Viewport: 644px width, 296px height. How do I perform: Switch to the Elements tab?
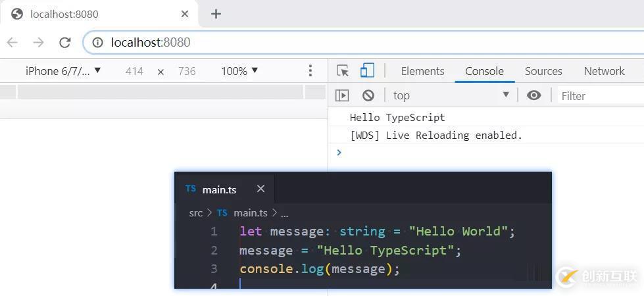(x=422, y=71)
